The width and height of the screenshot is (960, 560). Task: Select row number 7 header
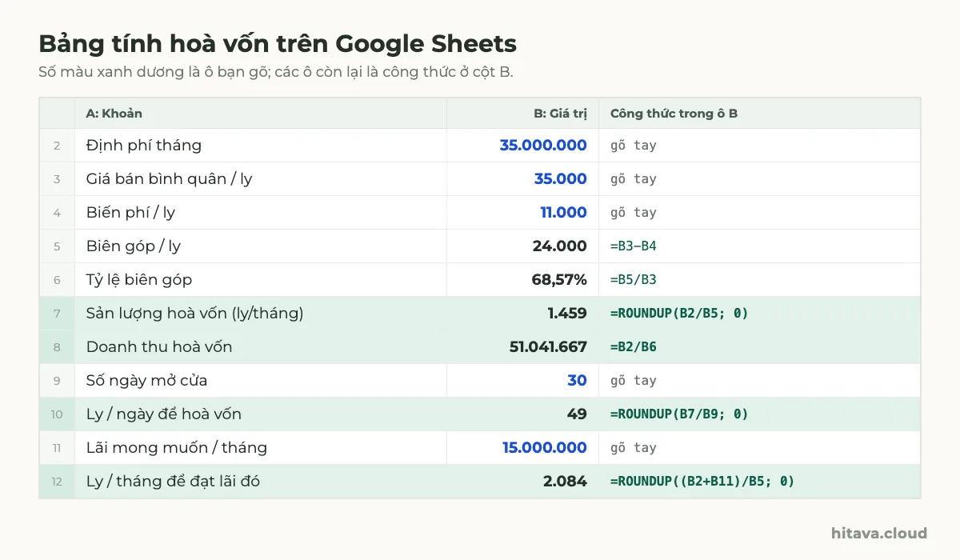click(57, 314)
